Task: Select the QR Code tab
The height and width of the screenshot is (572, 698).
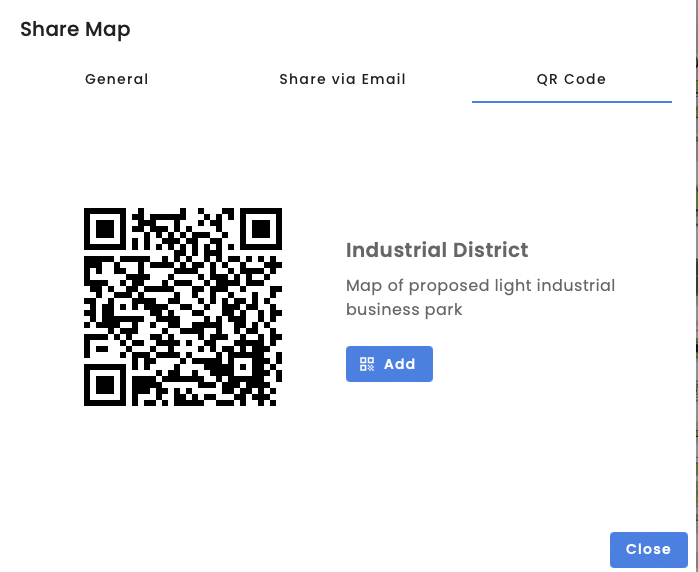Action: (571, 79)
